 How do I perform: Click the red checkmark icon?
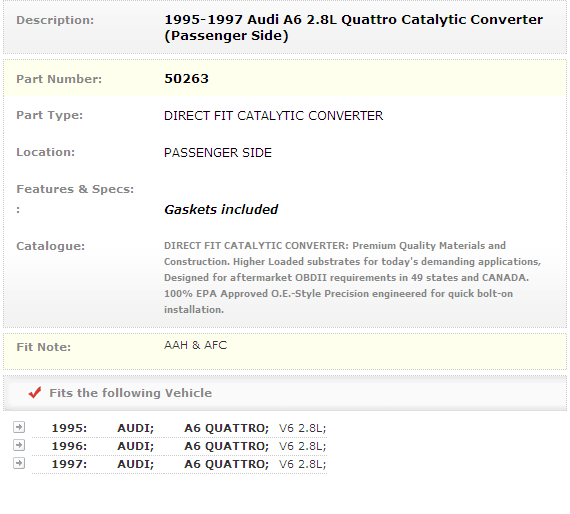point(35,393)
